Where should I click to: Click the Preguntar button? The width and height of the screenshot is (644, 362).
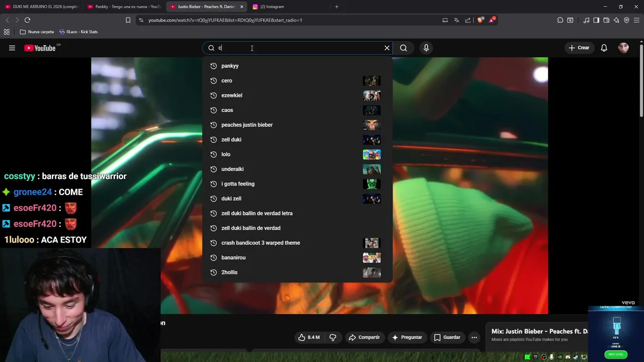pyautogui.click(x=407, y=337)
